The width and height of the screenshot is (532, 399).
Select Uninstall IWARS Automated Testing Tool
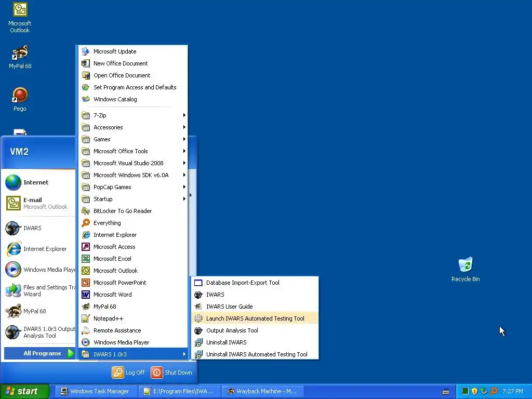[x=255, y=354]
